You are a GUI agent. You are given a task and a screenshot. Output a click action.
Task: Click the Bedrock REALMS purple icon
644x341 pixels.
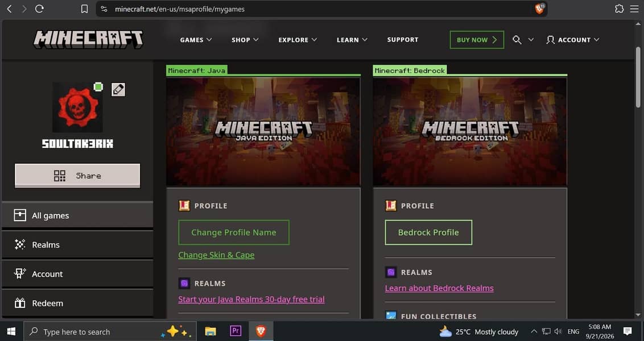click(391, 272)
